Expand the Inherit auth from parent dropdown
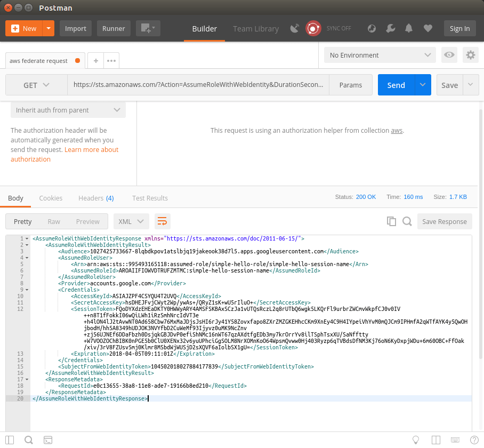The width and height of the screenshot is (484, 448). pos(68,110)
